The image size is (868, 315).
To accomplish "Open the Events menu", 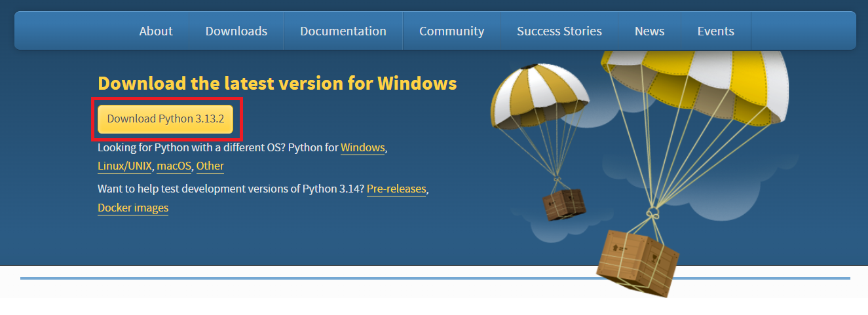I will point(716,31).
